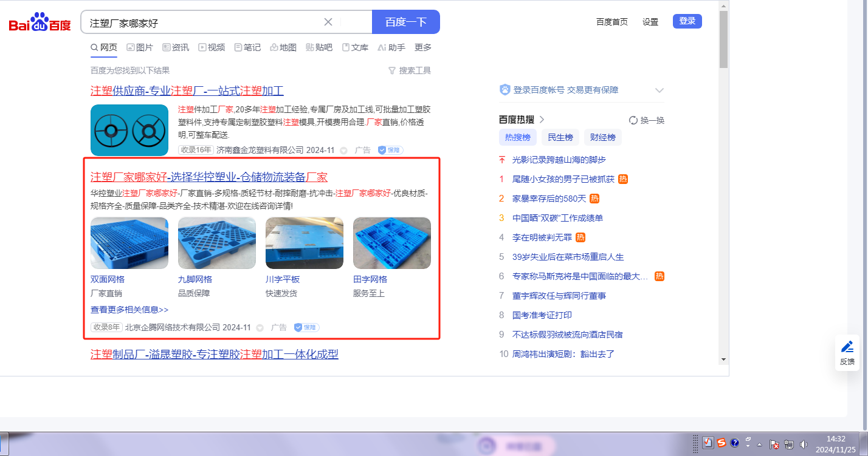Open the network tray icon
The image size is (868, 456).
tap(789, 444)
